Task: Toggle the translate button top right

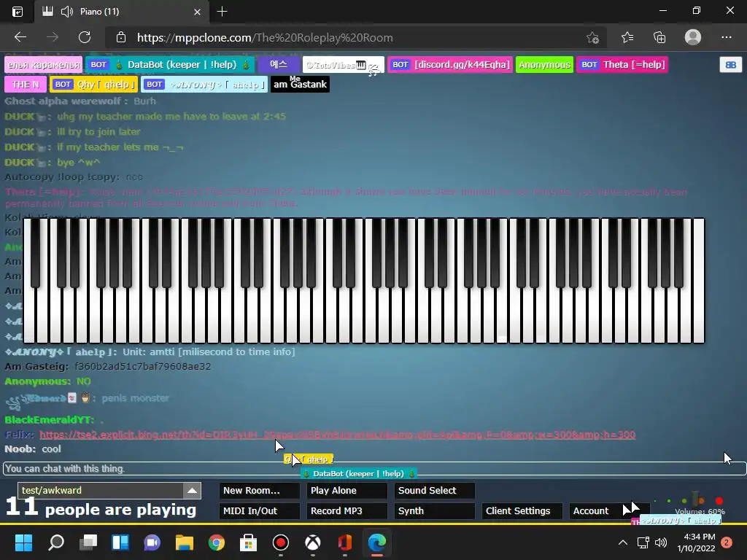Action: pos(730,65)
